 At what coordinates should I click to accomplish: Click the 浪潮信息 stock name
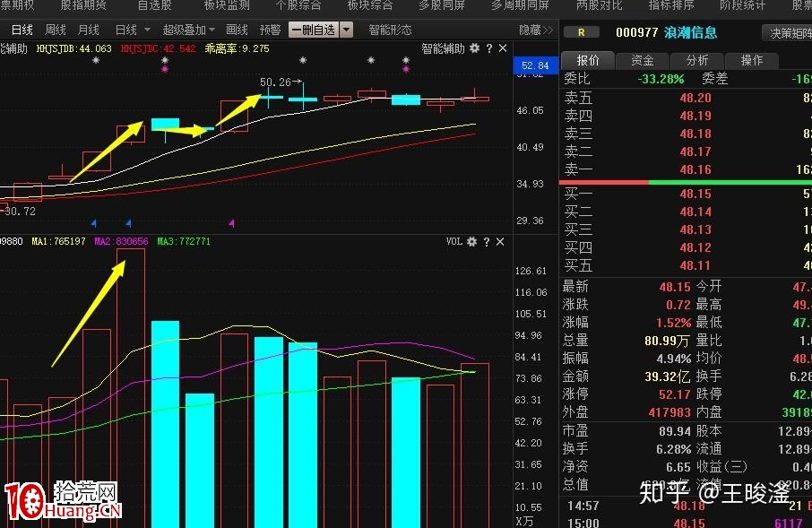pos(693,30)
